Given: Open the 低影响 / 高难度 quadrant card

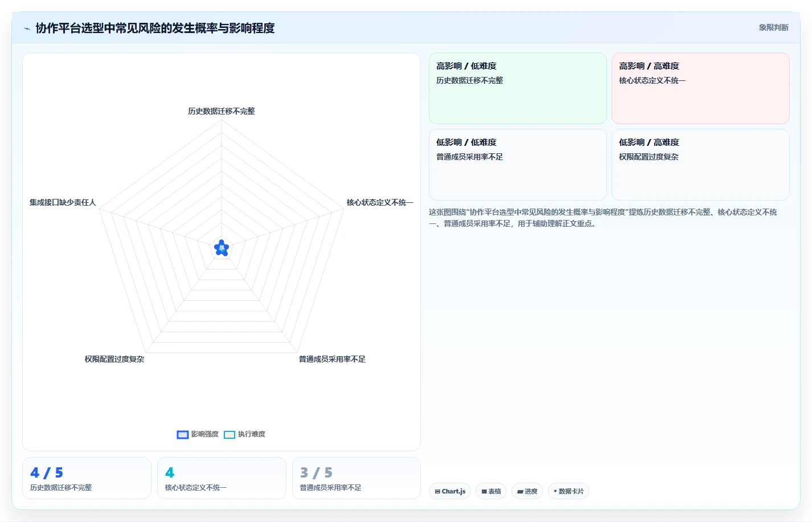Looking at the screenshot, I should pos(700,165).
